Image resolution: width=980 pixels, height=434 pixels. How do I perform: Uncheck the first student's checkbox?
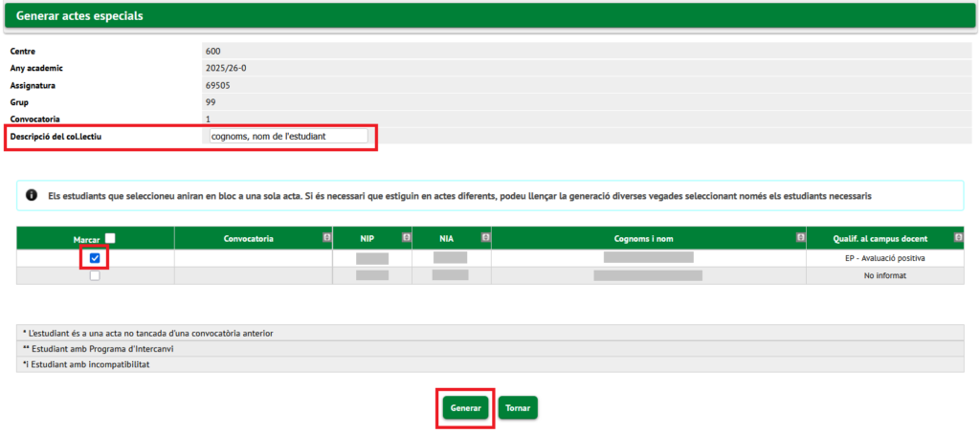[x=95, y=258]
